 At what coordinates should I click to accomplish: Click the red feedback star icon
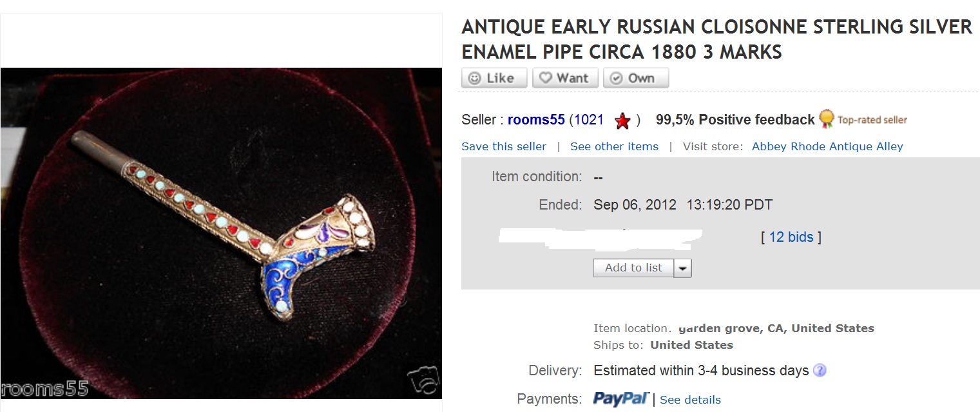(622, 121)
